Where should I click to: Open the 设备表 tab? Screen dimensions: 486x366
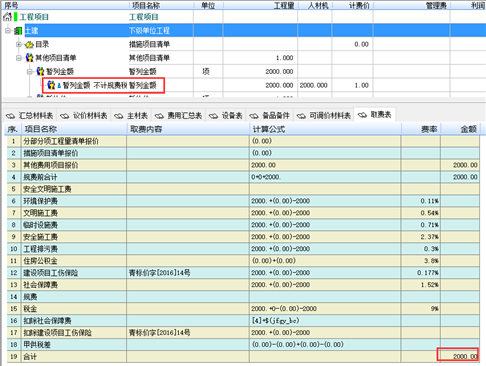pos(226,116)
